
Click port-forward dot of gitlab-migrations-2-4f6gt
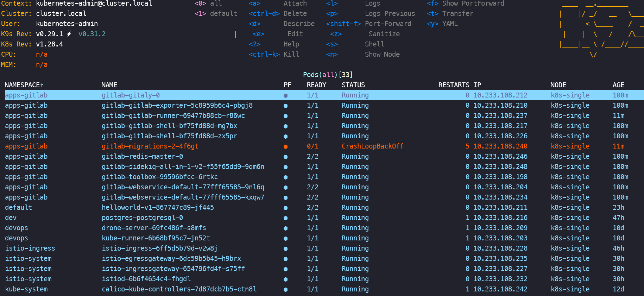[285, 146]
